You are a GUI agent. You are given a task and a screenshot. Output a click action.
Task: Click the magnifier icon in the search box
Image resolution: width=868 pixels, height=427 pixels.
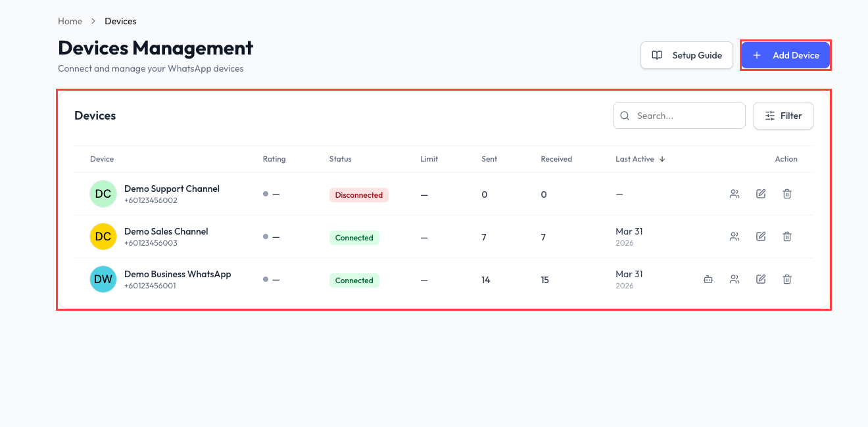pyautogui.click(x=625, y=116)
